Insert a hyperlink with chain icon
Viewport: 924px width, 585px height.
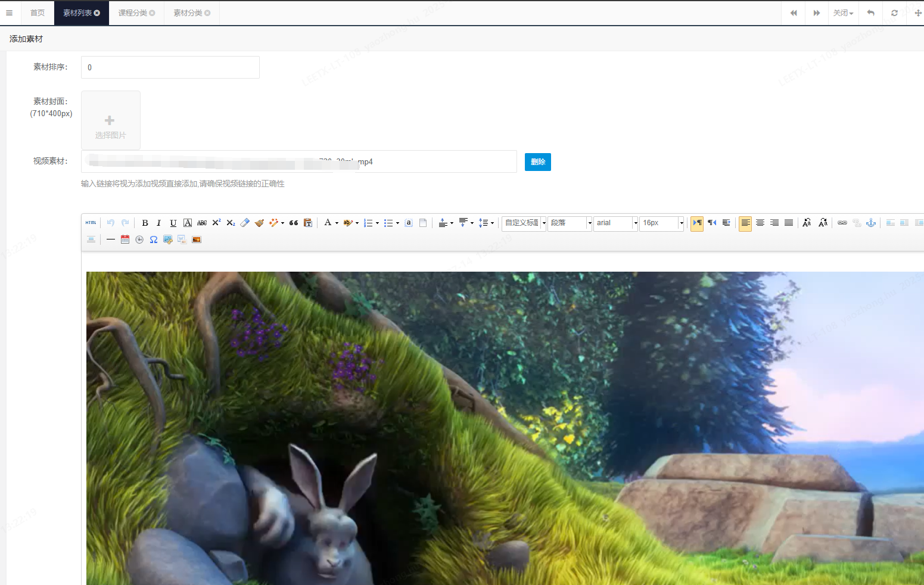point(842,223)
